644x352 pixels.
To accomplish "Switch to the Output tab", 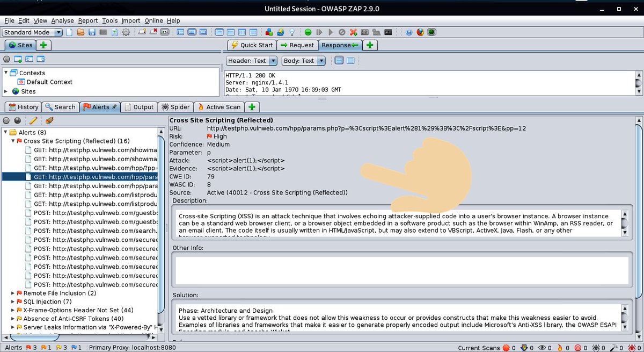I will coord(139,107).
